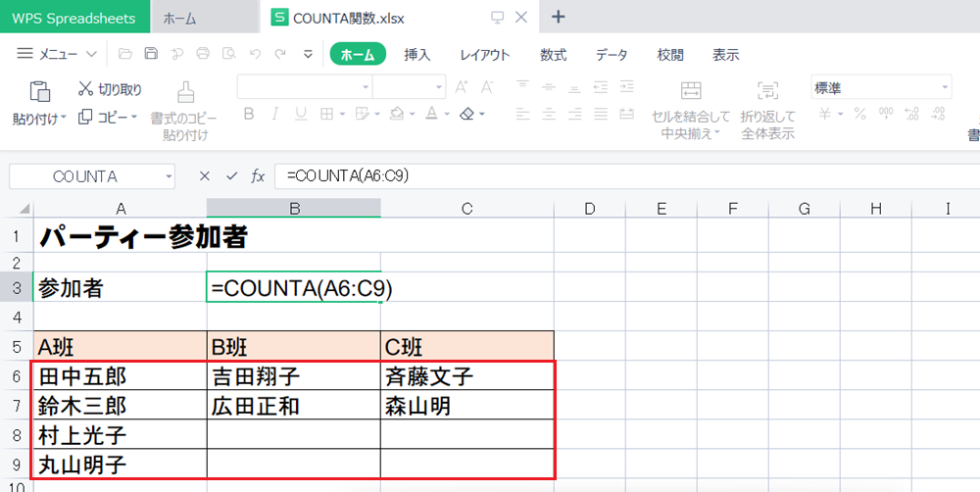This screenshot has height=492, width=980.
Task: Click the Paste clipboard icon
Action: [x=40, y=91]
